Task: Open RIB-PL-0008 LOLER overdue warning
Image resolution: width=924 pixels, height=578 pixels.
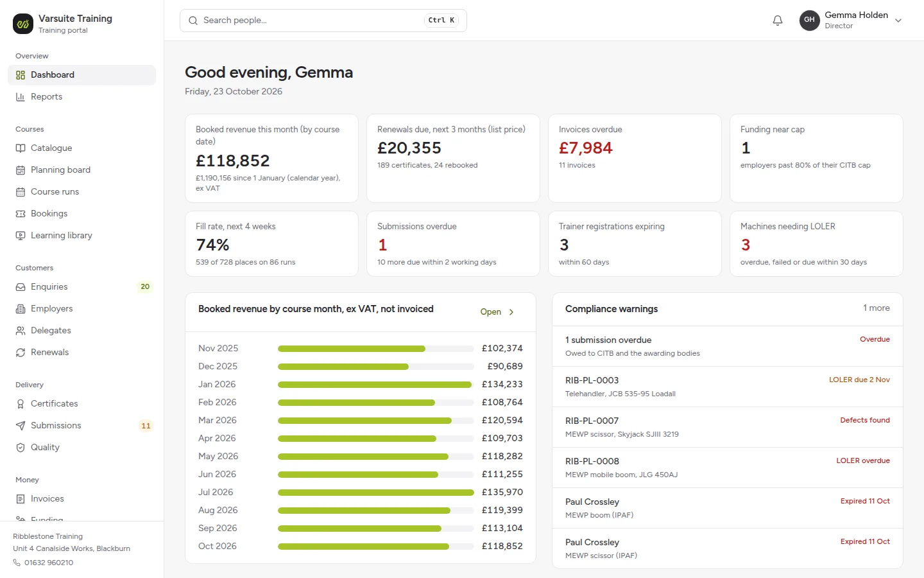Action: click(728, 468)
